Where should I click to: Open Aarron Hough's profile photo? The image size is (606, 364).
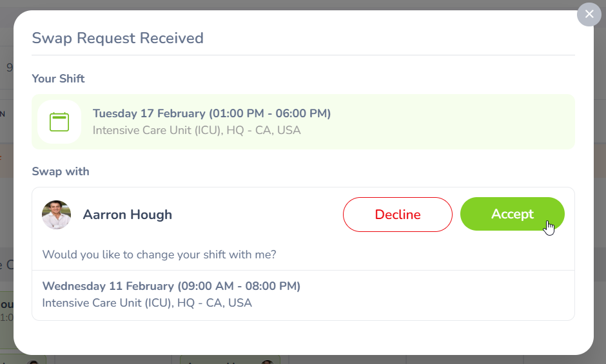tap(56, 215)
